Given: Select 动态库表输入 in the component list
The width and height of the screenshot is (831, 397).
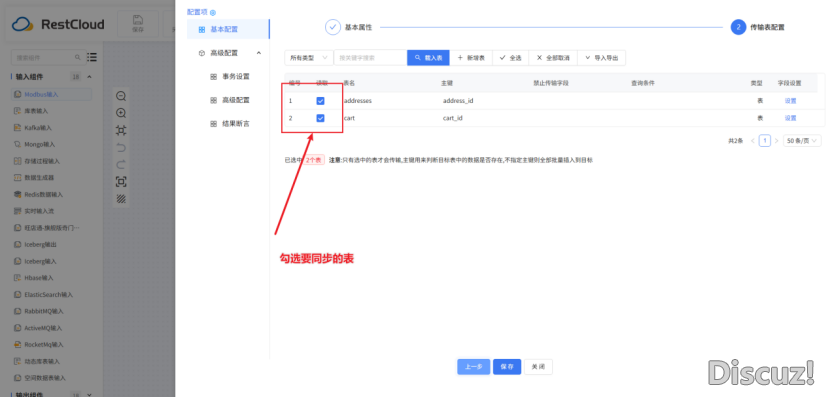Looking at the screenshot, I should coord(42,361).
